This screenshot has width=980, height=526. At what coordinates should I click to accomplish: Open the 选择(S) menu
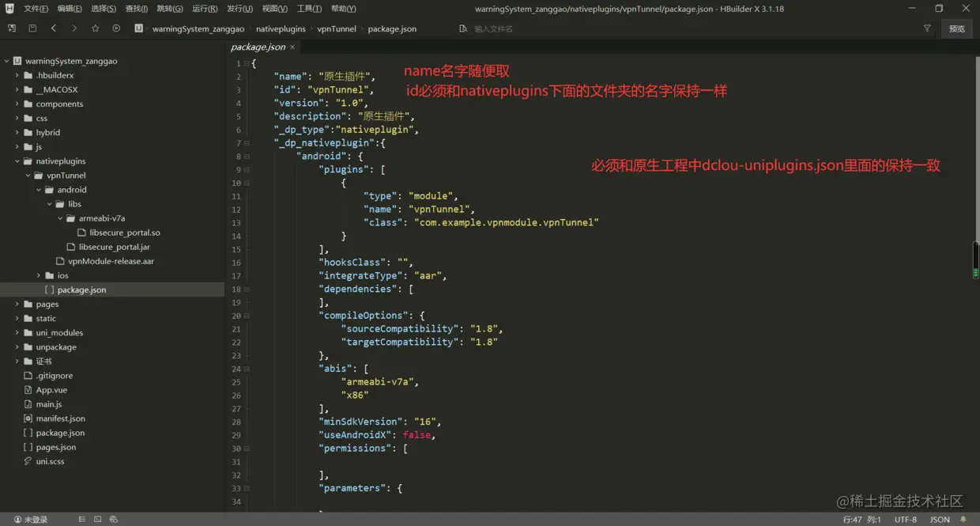pos(104,9)
